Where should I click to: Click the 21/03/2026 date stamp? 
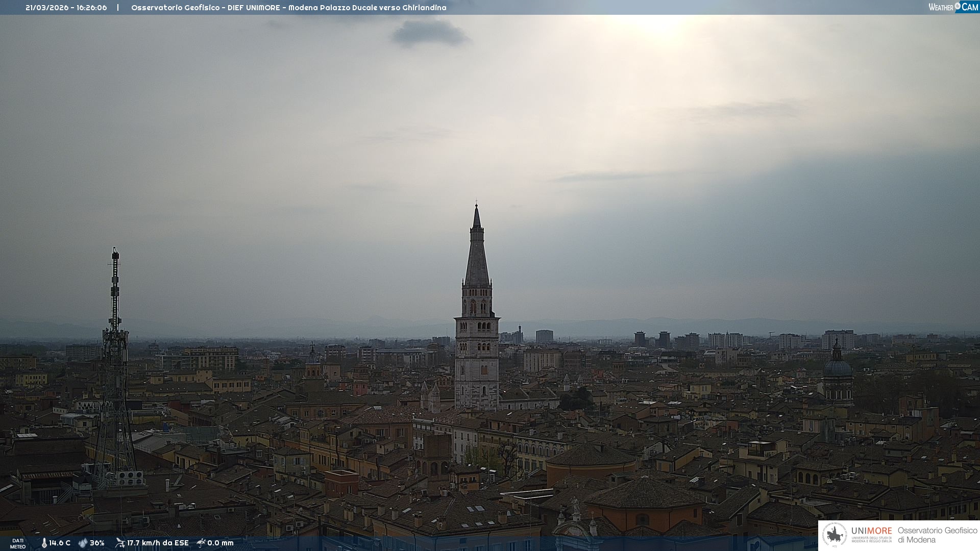pos(46,8)
